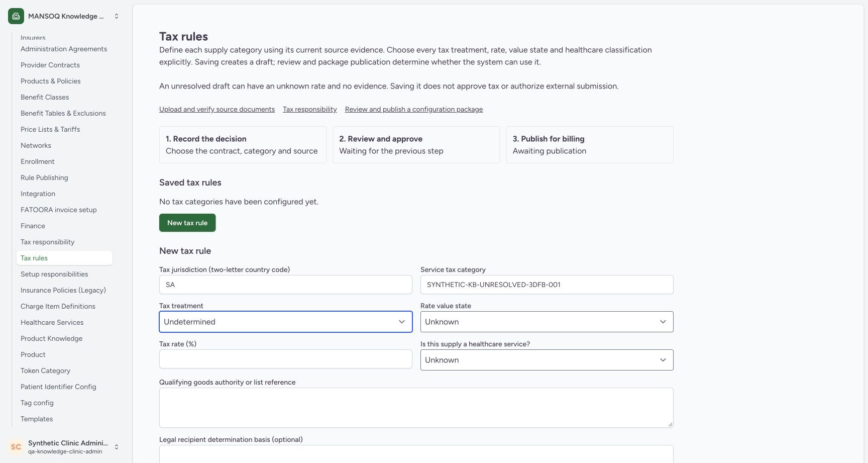The width and height of the screenshot is (868, 463).
Task: Select Tax rules sidebar item
Action: [64, 258]
